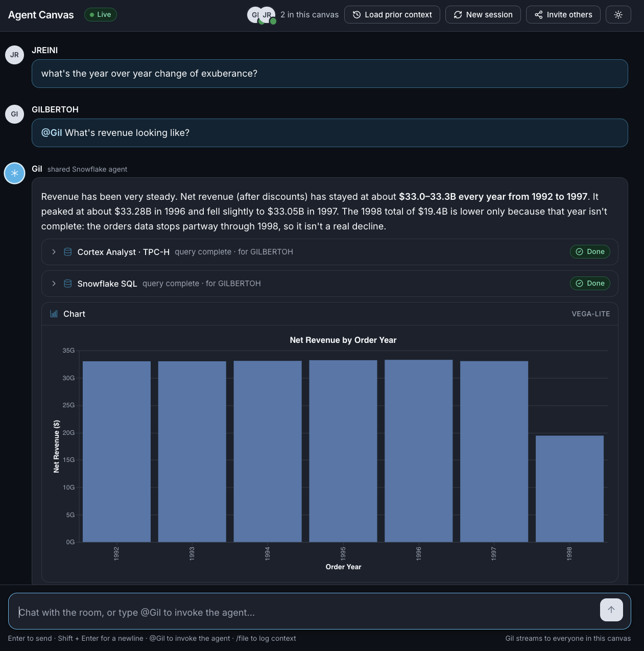The height and width of the screenshot is (651, 644).
Task: Click the JR avatar beside JREINI message
Action: (x=15, y=55)
